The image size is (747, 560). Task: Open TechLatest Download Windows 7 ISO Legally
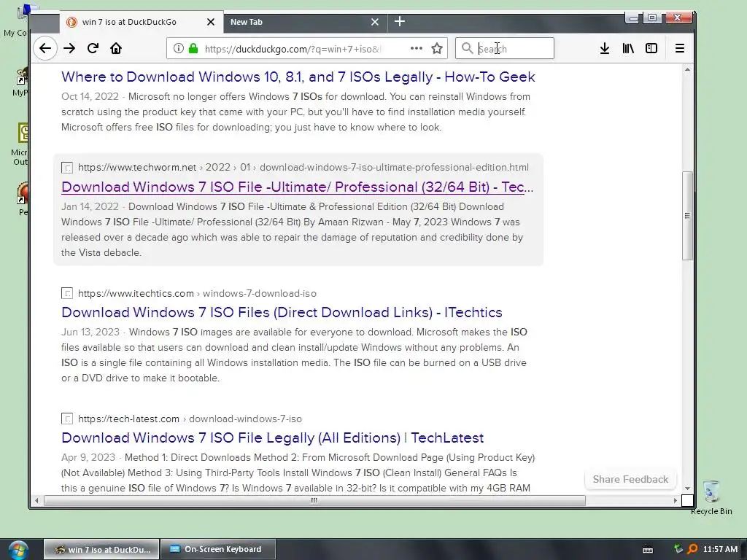[x=273, y=437]
